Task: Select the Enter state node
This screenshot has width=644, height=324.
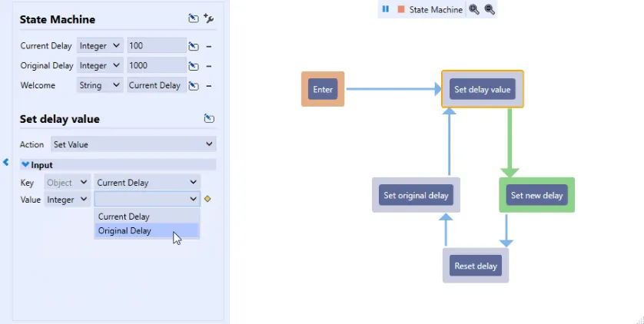Action: pos(323,89)
